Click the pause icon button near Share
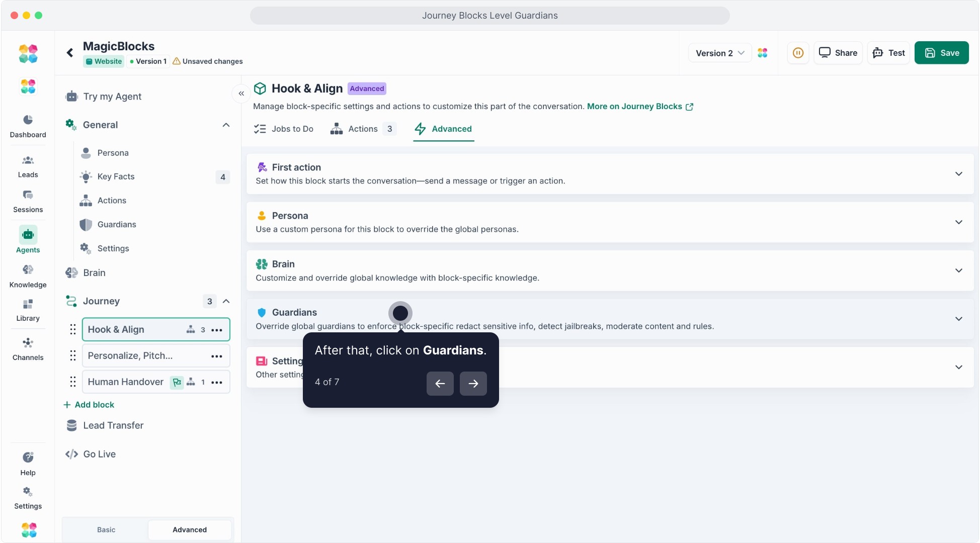 point(798,53)
